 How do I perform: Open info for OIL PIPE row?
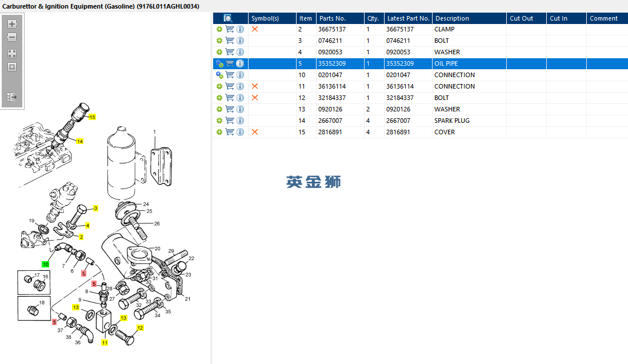click(x=240, y=63)
